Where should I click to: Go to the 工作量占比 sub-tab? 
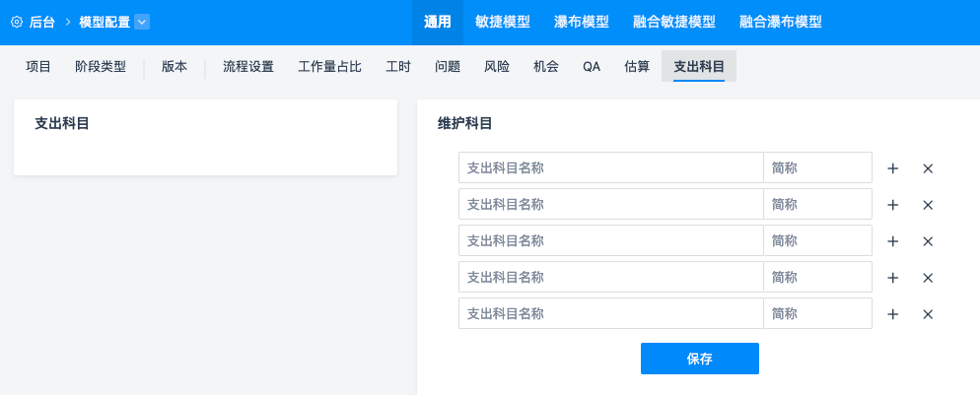pyautogui.click(x=329, y=67)
